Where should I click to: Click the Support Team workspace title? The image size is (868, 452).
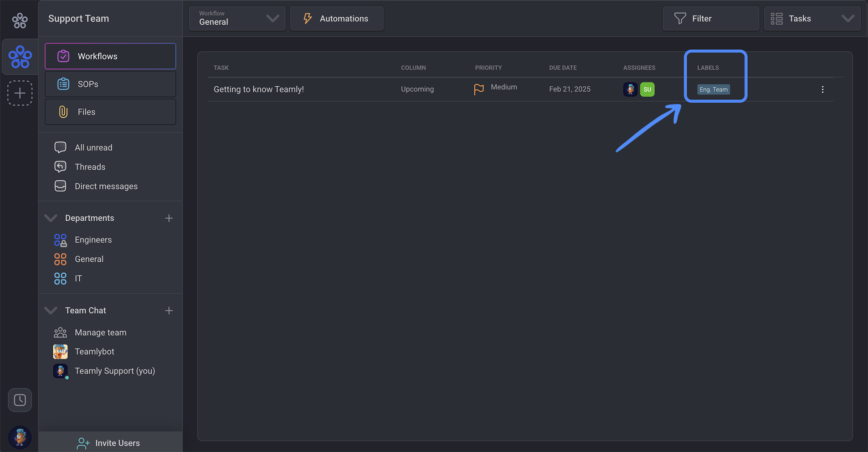[x=79, y=19]
